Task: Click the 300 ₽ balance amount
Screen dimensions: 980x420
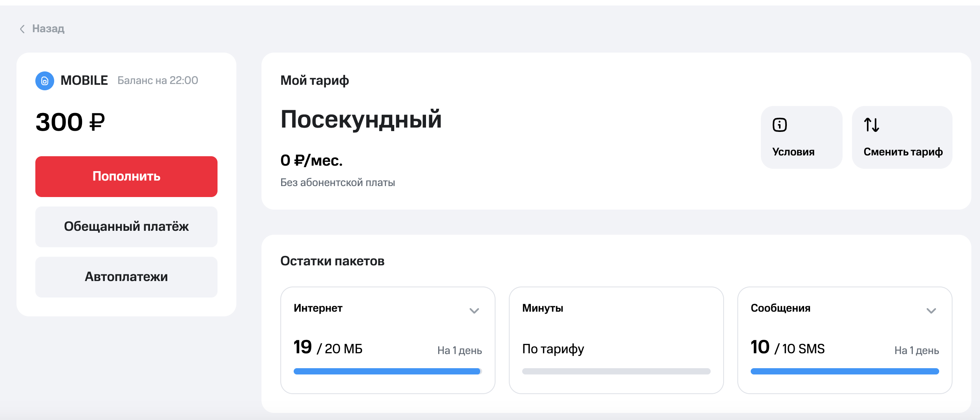Action: [70, 122]
